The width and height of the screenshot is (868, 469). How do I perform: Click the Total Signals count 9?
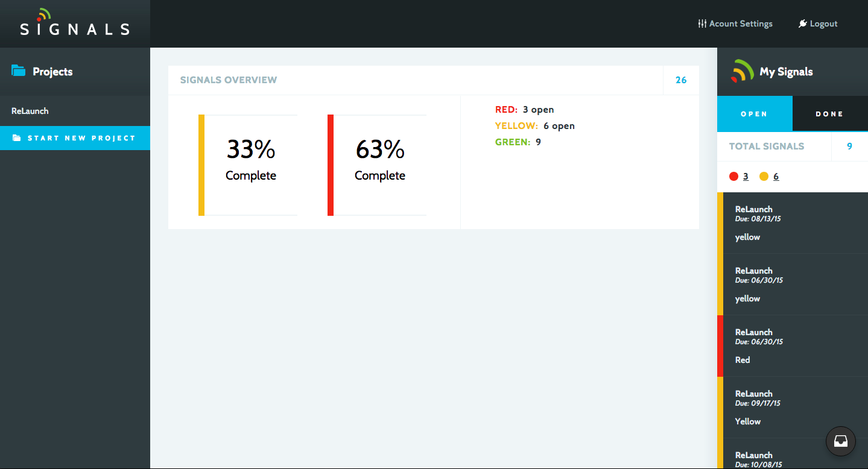click(x=849, y=146)
